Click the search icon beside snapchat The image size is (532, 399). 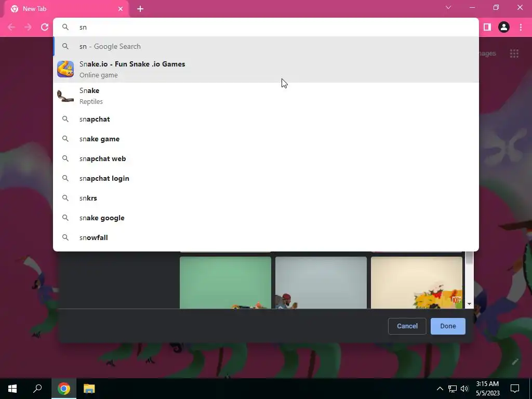[65, 119]
